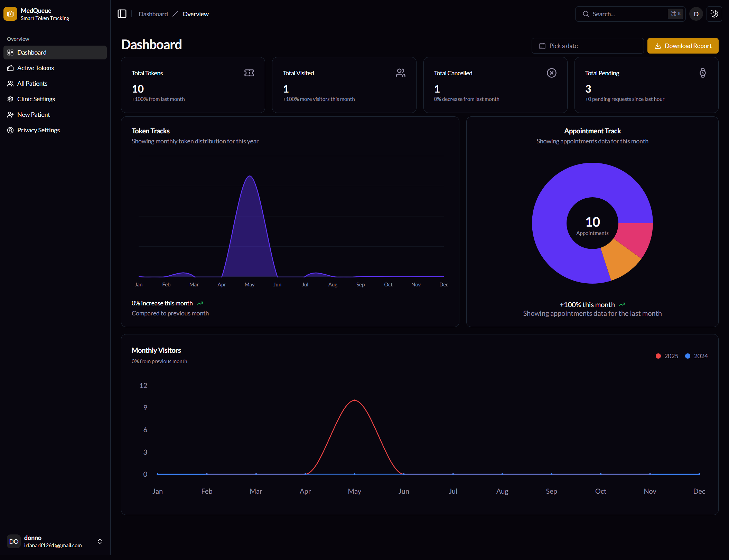729x560 pixels.
Task: Navigate to Dashboard breadcrumb link
Action: tap(153, 14)
